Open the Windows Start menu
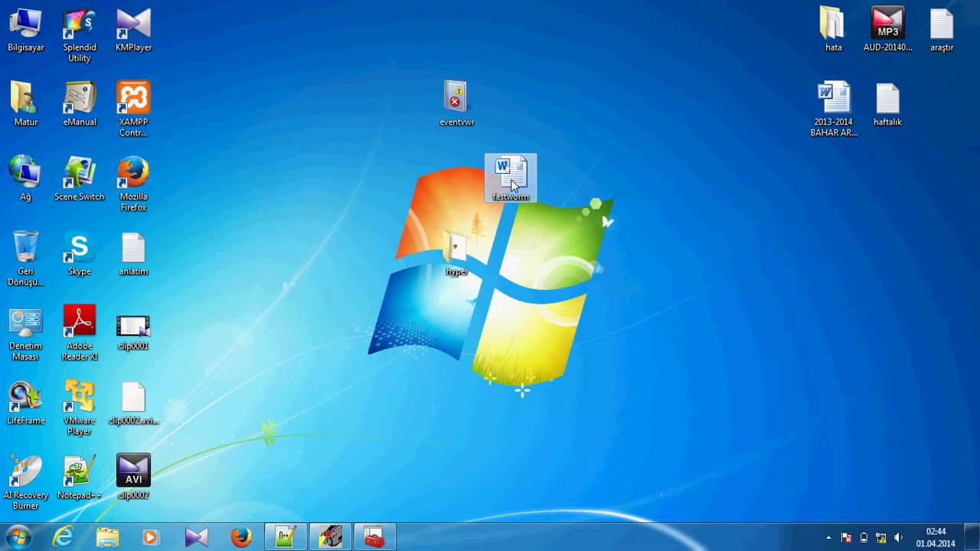 [17, 537]
